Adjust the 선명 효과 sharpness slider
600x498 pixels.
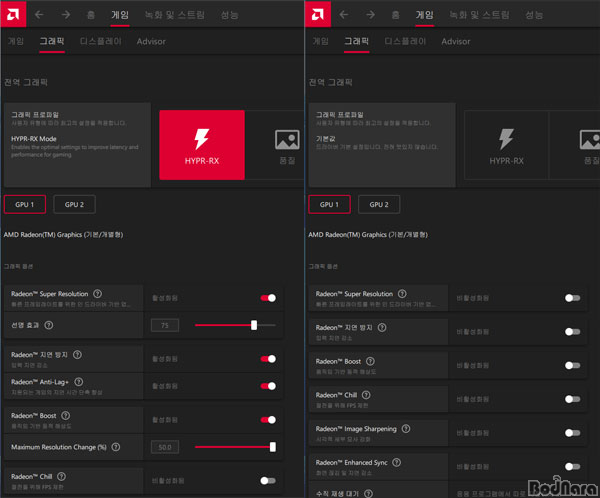[235, 325]
